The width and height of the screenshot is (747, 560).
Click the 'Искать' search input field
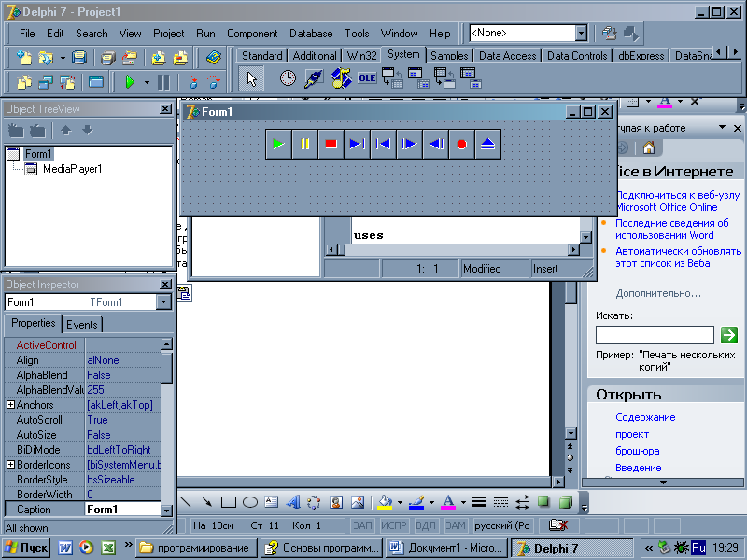pos(655,335)
